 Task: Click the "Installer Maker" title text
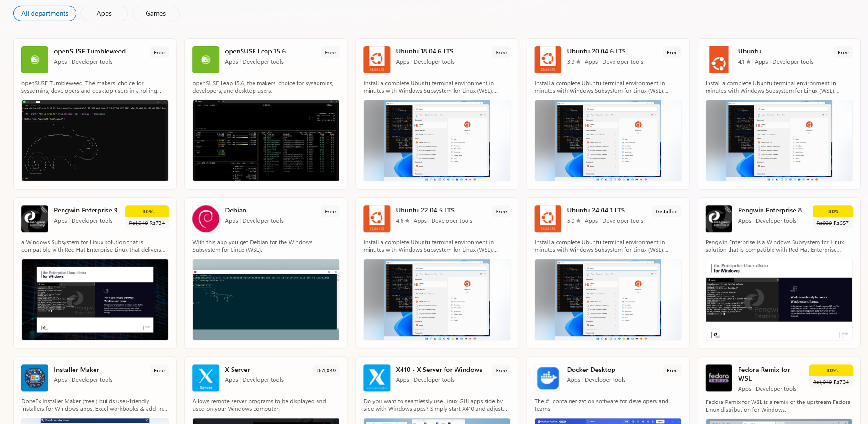pyautogui.click(x=76, y=370)
